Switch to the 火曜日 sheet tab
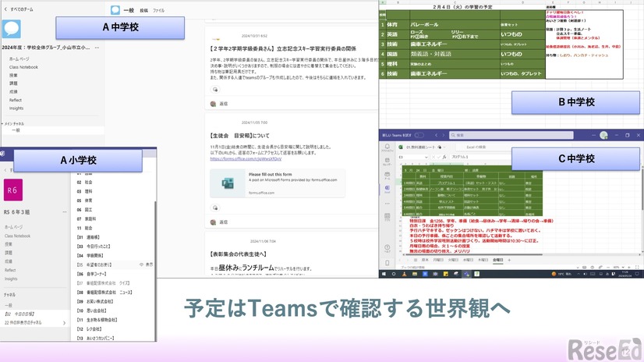 tap(453, 260)
